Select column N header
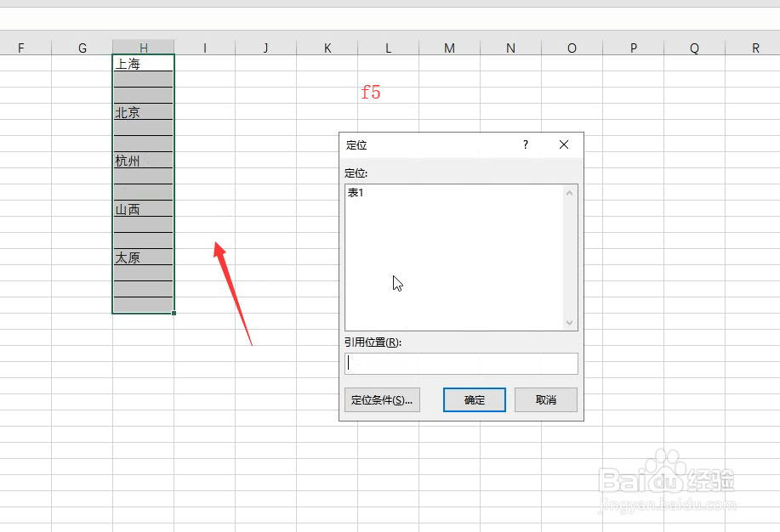The width and height of the screenshot is (780, 532). (x=510, y=48)
